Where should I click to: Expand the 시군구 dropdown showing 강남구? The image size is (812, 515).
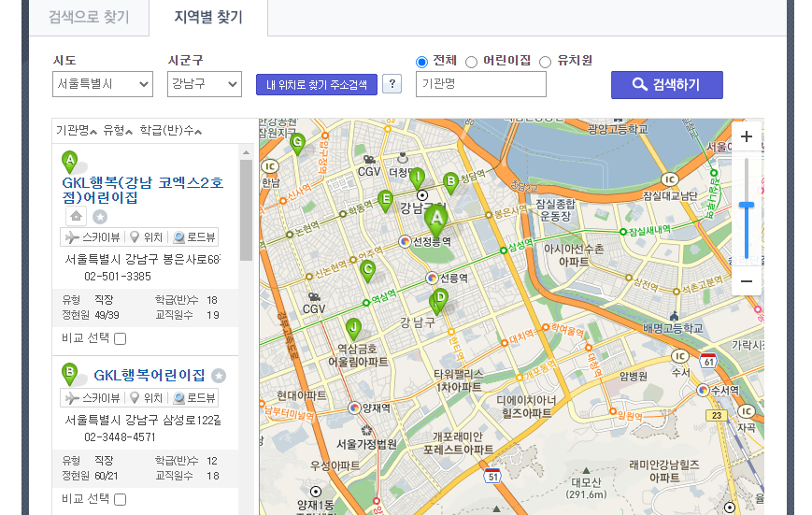[x=205, y=84]
